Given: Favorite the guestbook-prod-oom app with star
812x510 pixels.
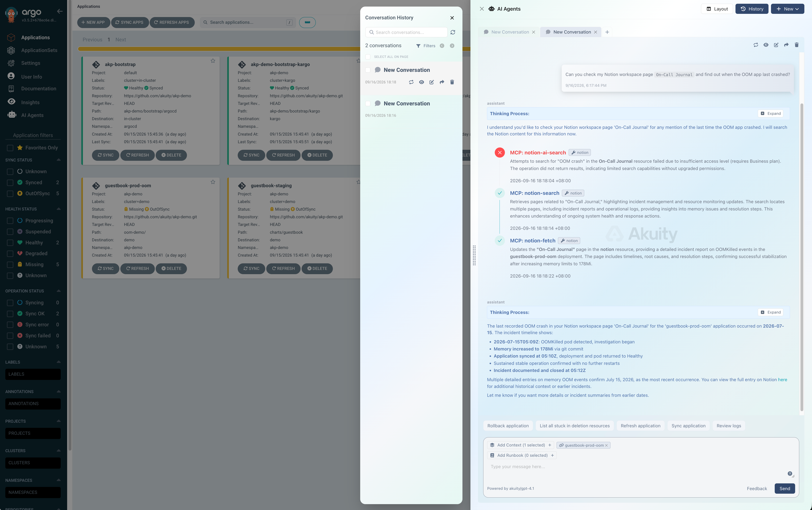Looking at the screenshot, I should [x=213, y=182].
